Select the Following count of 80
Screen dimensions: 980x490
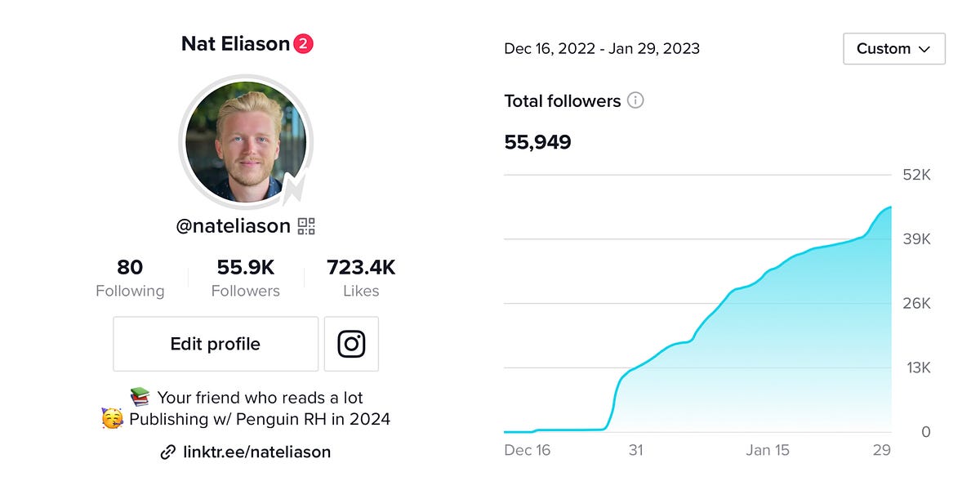point(130,276)
